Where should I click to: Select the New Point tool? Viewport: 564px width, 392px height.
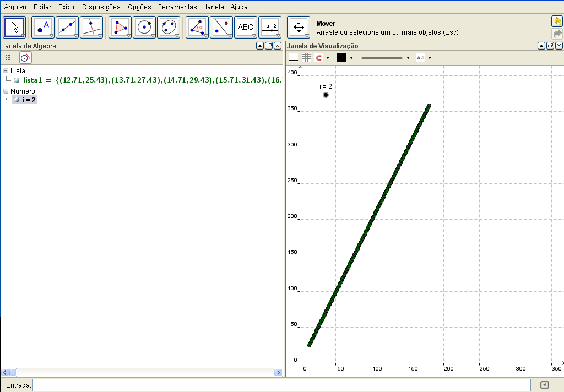tap(43, 27)
